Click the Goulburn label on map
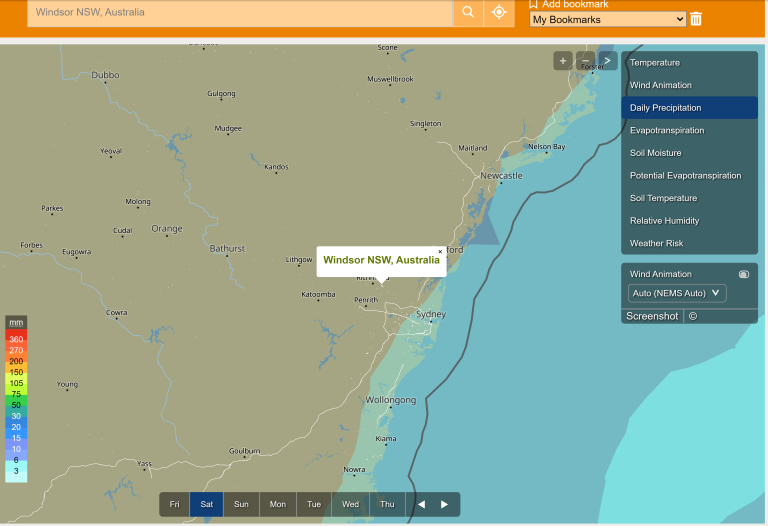 pyautogui.click(x=244, y=451)
